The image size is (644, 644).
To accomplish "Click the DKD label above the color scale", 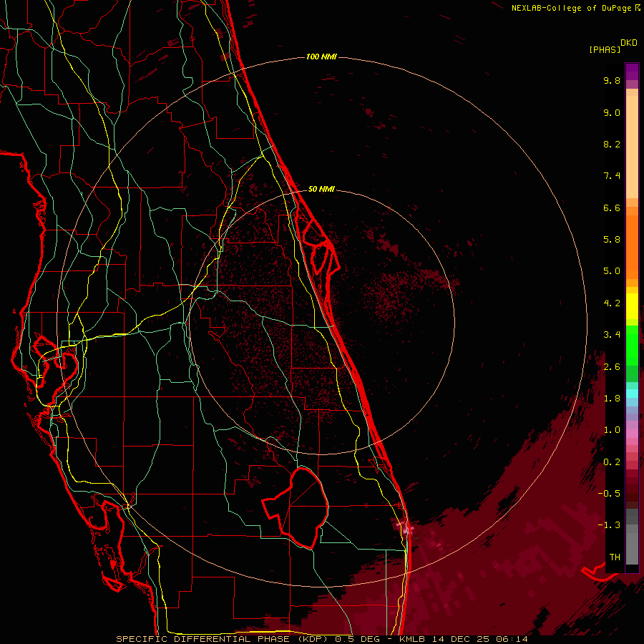I will tap(629, 43).
